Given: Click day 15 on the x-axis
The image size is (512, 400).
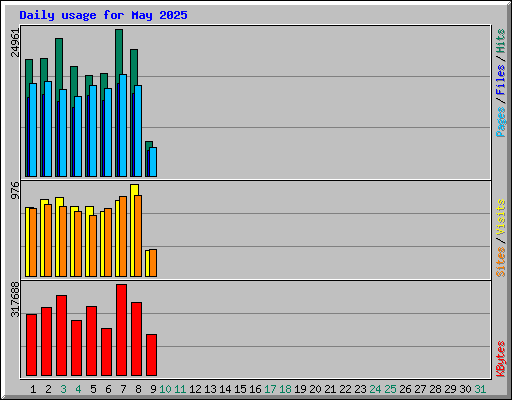Looking at the screenshot, I should pyautogui.click(x=240, y=389).
